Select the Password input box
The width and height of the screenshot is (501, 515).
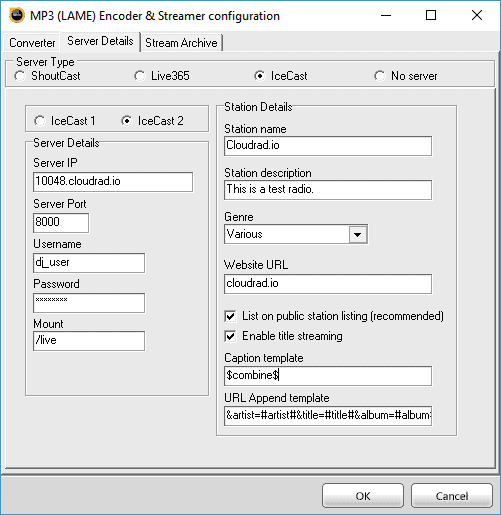[x=89, y=303]
